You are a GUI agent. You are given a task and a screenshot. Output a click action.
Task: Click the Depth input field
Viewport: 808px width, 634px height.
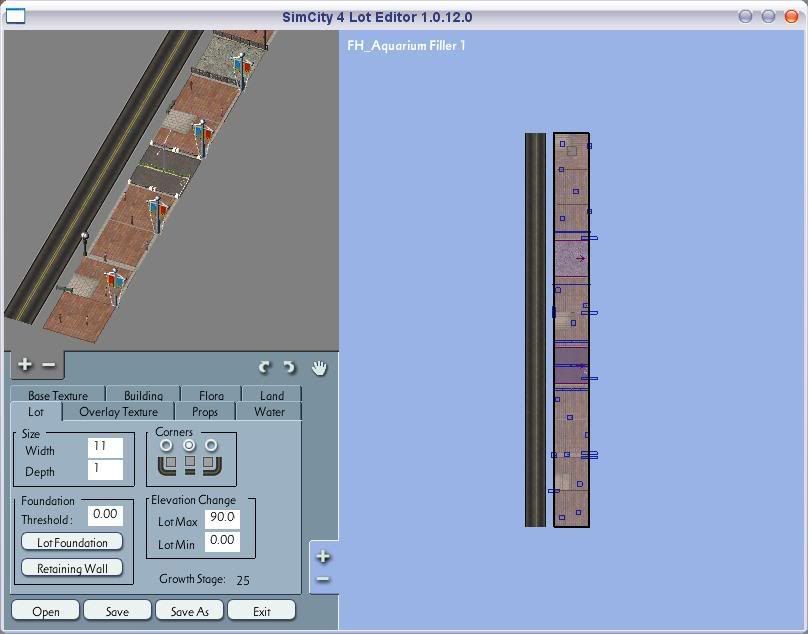pos(106,470)
